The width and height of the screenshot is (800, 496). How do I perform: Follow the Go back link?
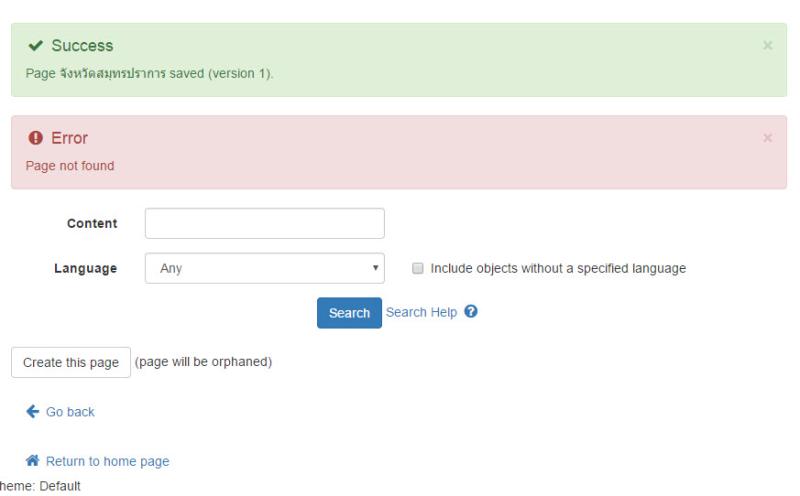click(x=70, y=412)
